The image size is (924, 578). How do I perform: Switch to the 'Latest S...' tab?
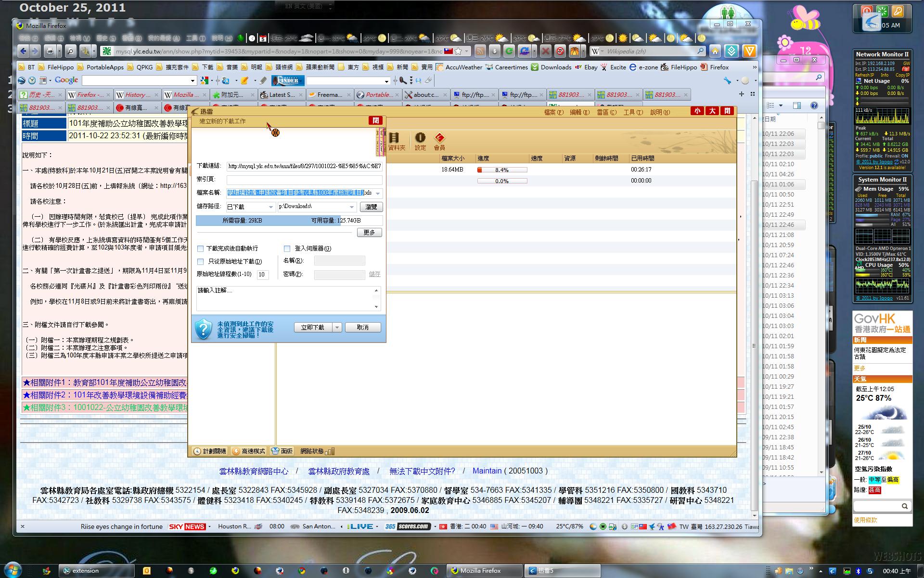[282, 94]
